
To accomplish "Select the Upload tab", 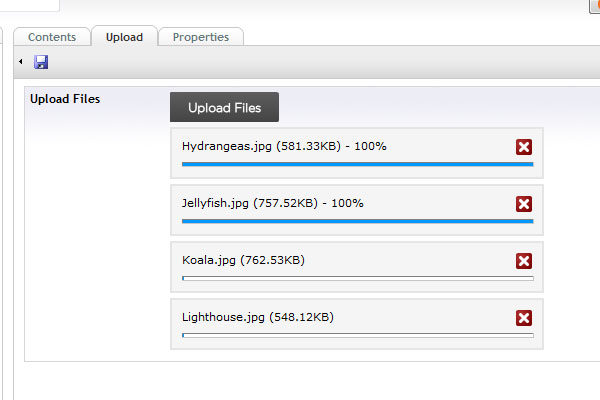I will 124,37.
